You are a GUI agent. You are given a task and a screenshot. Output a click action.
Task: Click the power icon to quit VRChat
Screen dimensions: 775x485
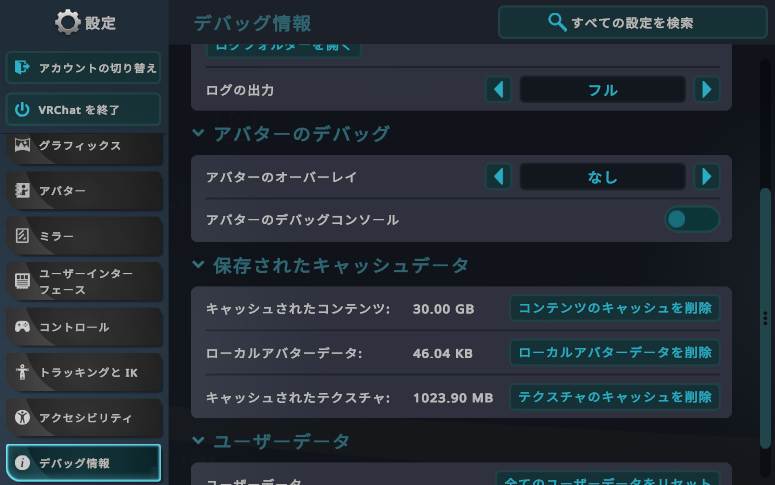(23, 108)
